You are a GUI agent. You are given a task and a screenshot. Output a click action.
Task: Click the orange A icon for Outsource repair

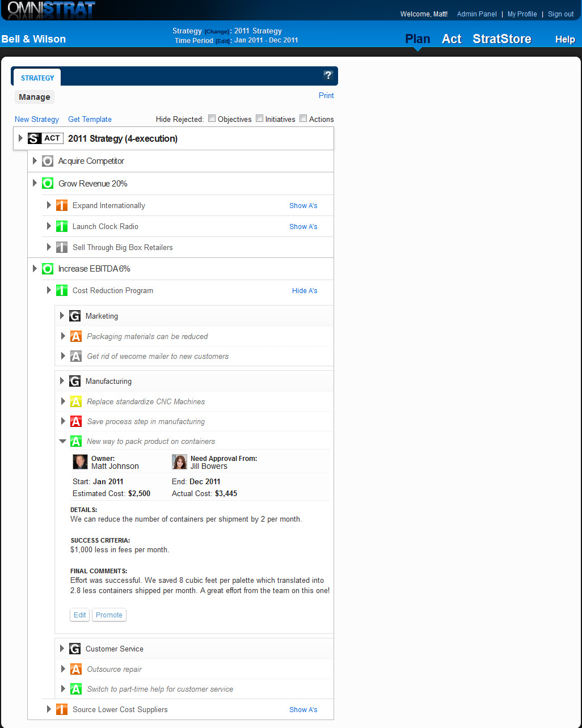(76, 670)
